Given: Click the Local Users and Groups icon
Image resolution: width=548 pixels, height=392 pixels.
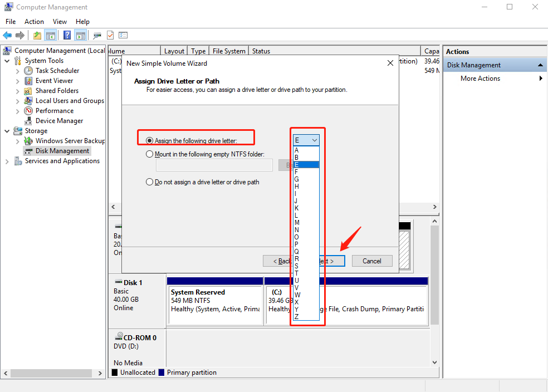Looking at the screenshot, I should 28,101.
